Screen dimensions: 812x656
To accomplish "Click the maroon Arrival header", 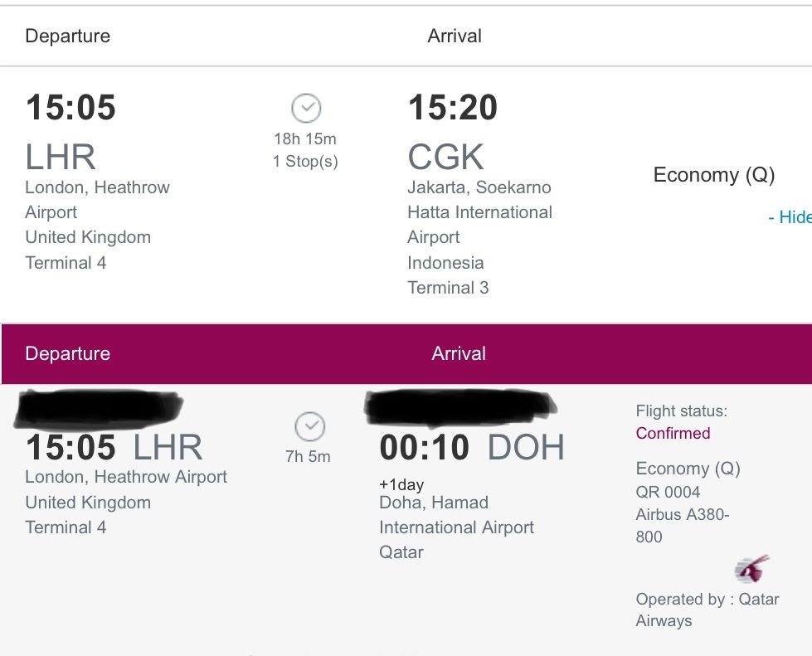I will click(459, 353).
